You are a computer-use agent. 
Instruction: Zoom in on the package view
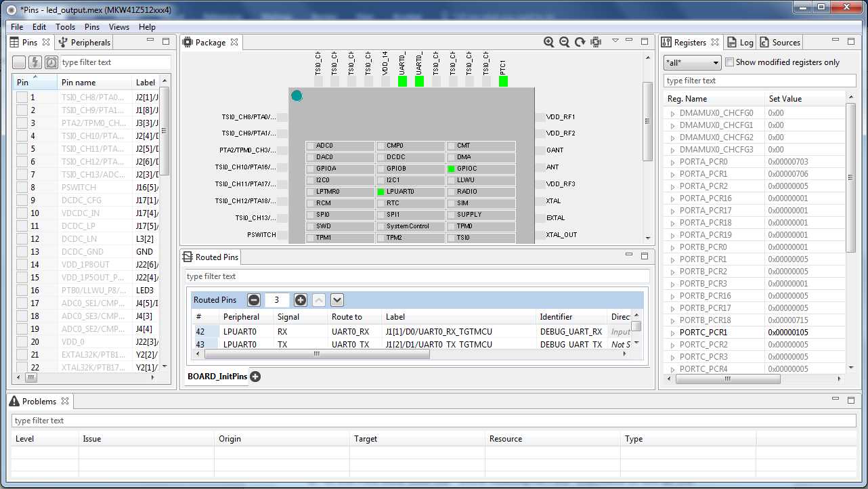(x=549, y=42)
